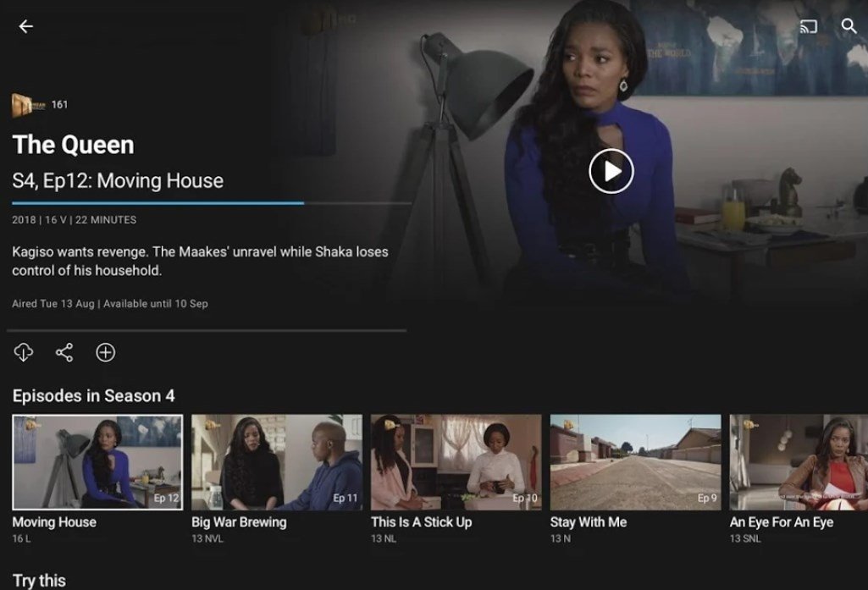Click the Stay With Me episode title
This screenshot has width=868, height=590.
(x=589, y=522)
